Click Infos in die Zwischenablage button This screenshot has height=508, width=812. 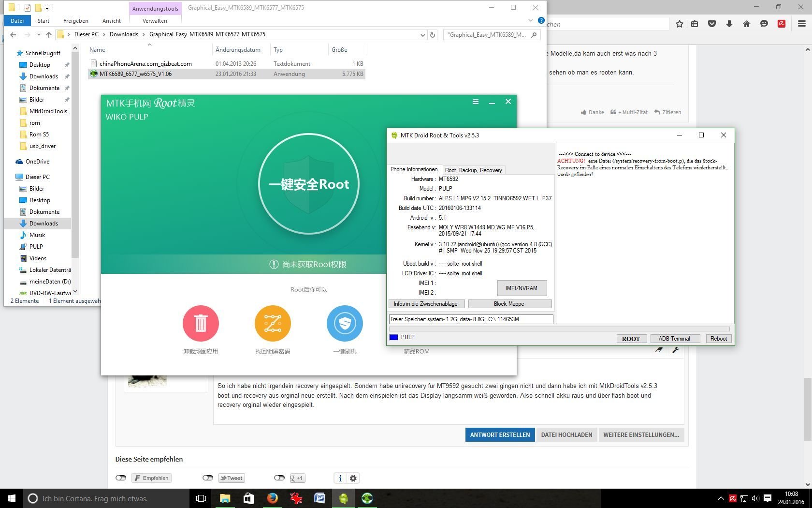coord(426,304)
